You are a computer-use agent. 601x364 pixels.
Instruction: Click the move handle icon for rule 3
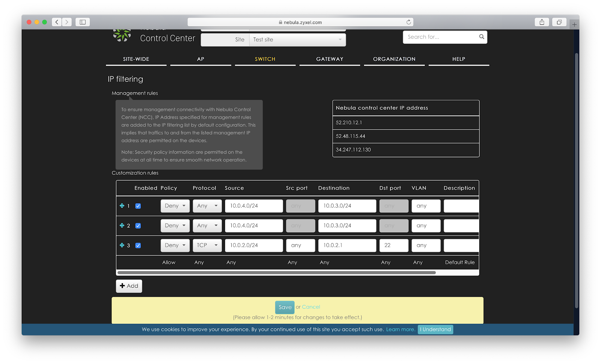[x=122, y=245]
